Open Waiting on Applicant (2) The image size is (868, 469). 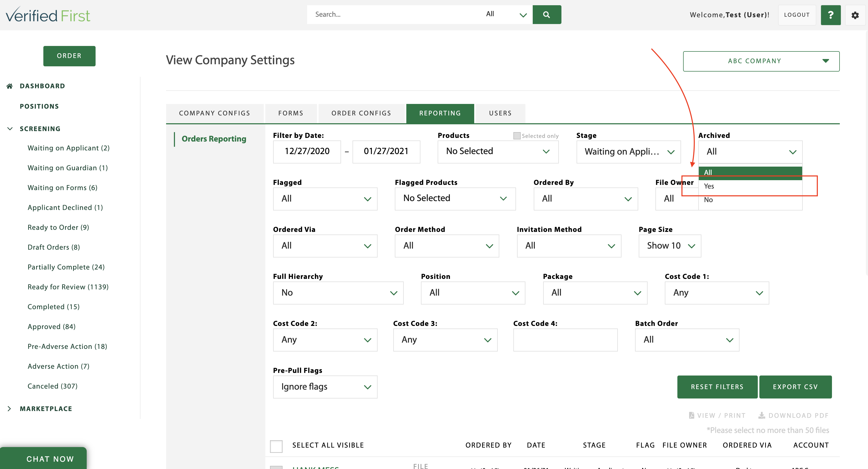(68, 148)
